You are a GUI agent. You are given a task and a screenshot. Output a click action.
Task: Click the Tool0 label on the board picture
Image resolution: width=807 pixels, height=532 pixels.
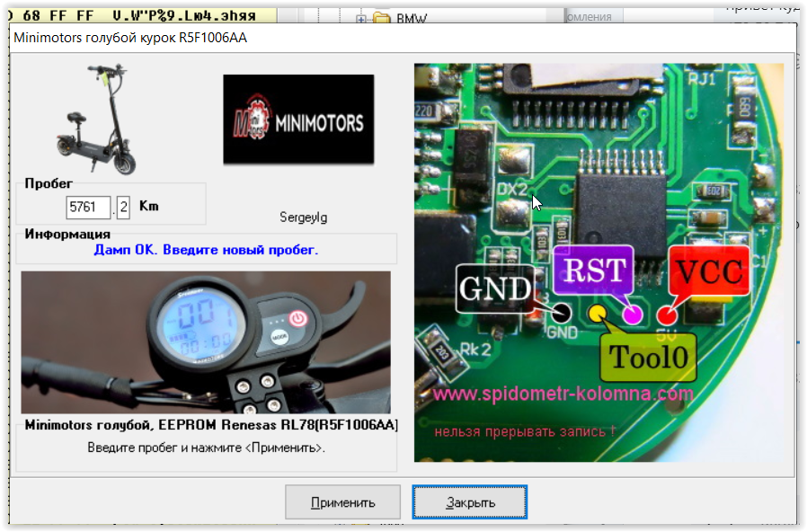coord(649,357)
